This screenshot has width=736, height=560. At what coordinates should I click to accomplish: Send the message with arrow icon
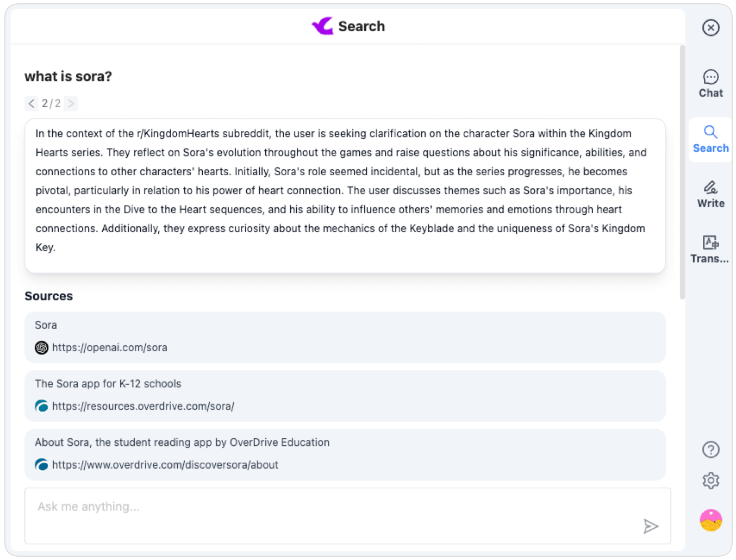pyautogui.click(x=651, y=526)
